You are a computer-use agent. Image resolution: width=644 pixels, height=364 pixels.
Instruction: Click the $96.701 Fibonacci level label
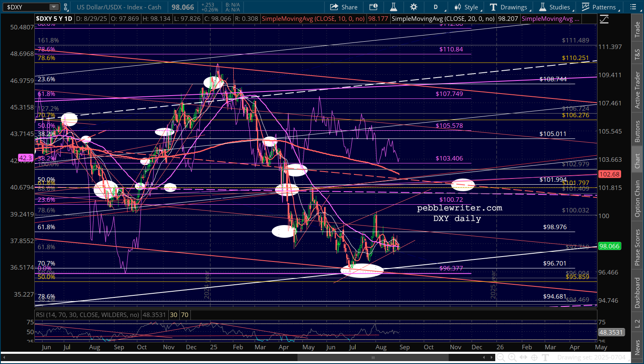555,264
